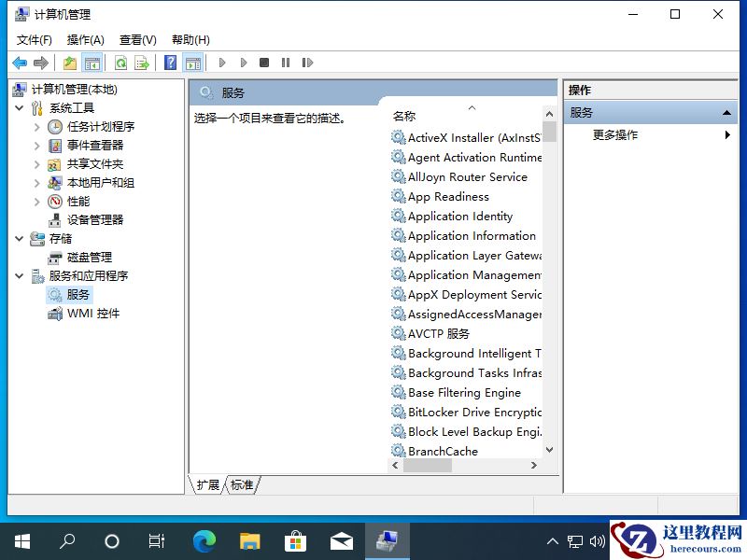Toggle the action pane visibility toolbar icon

(x=193, y=63)
